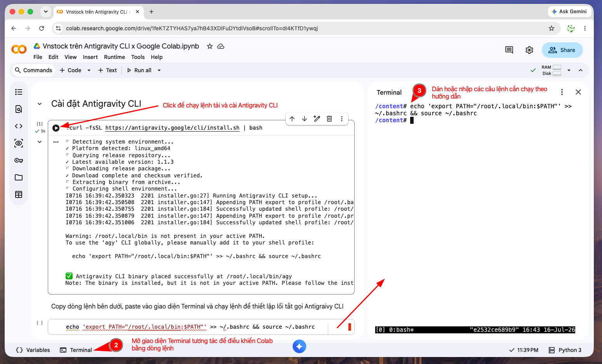
Task: Open a new browser tab
Action: [x=151, y=12]
